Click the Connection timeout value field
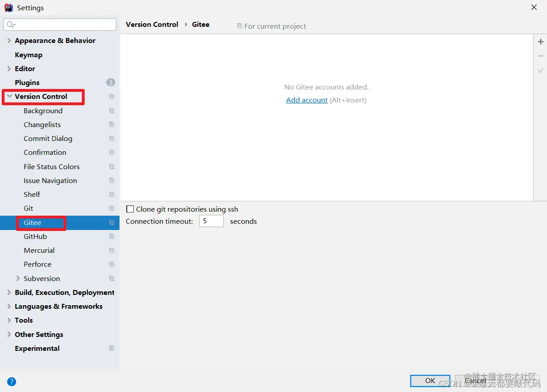 coord(211,221)
